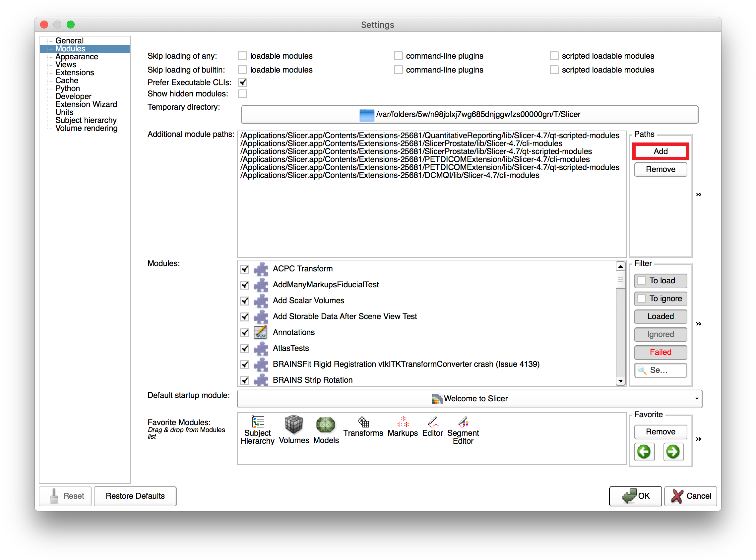Click the module search input field
Image resolution: width=756 pixels, height=560 pixels.
pos(661,370)
